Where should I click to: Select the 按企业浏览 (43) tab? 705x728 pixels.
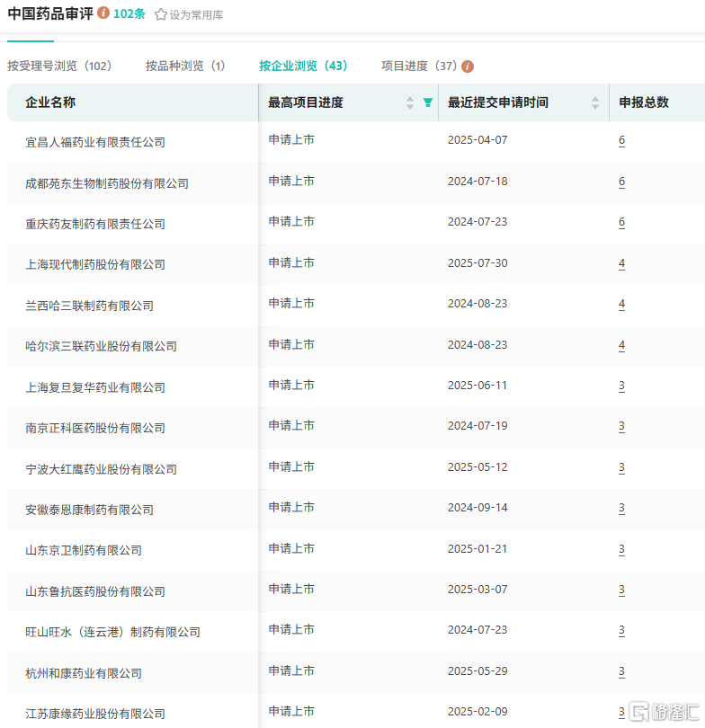303,66
